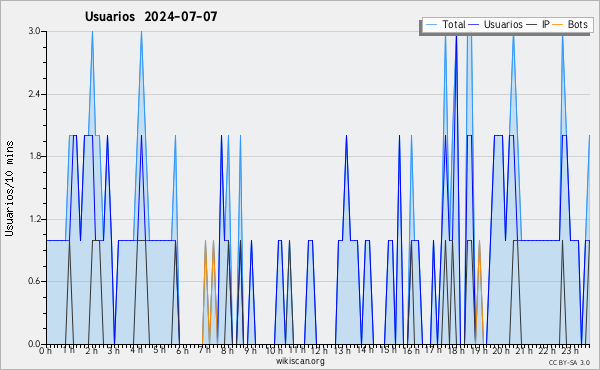This screenshot has height=370, width=600.
Task: Click the Bots legend entry
Action: point(570,24)
